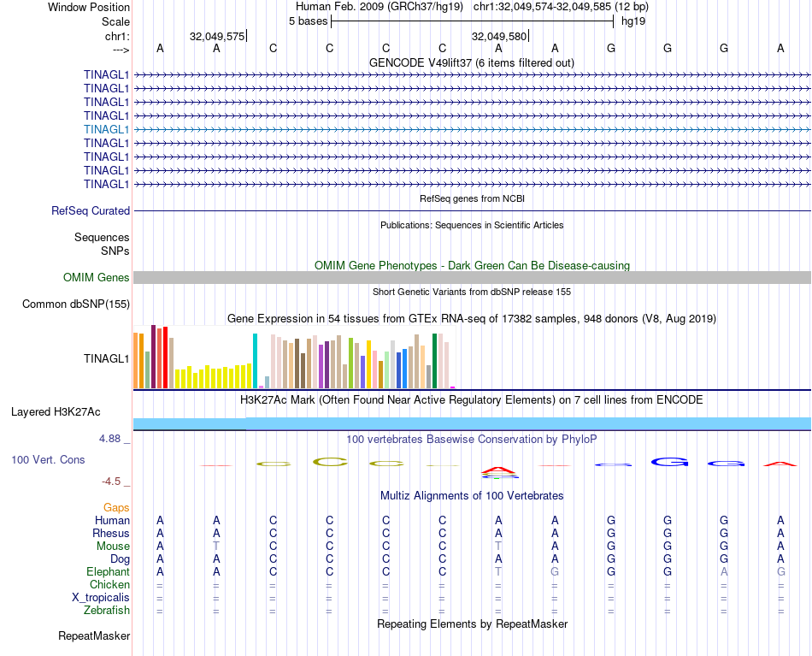812x656 pixels.
Task: Click the OMIM Genes track label
Action: tap(96, 278)
